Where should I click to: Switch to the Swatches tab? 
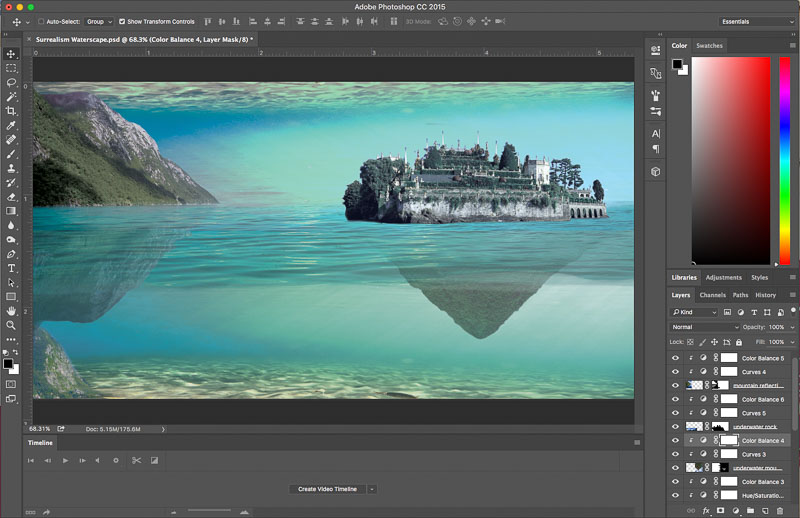coord(709,45)
